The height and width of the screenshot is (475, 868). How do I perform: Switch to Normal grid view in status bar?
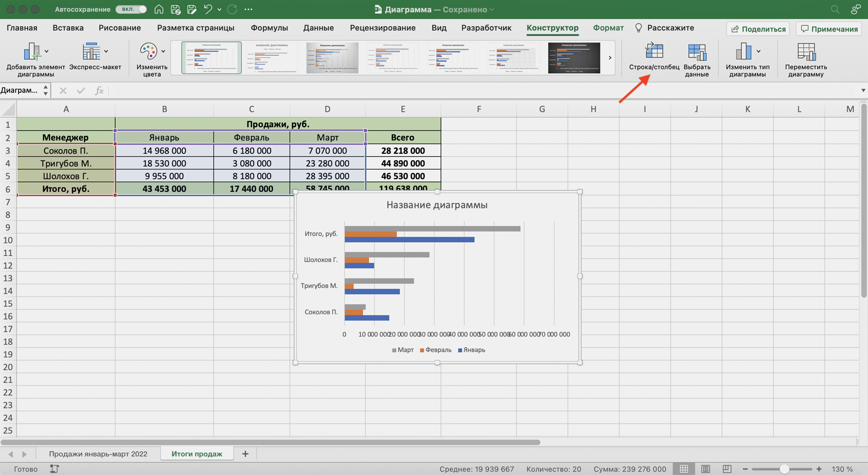[x=684, y=469]
